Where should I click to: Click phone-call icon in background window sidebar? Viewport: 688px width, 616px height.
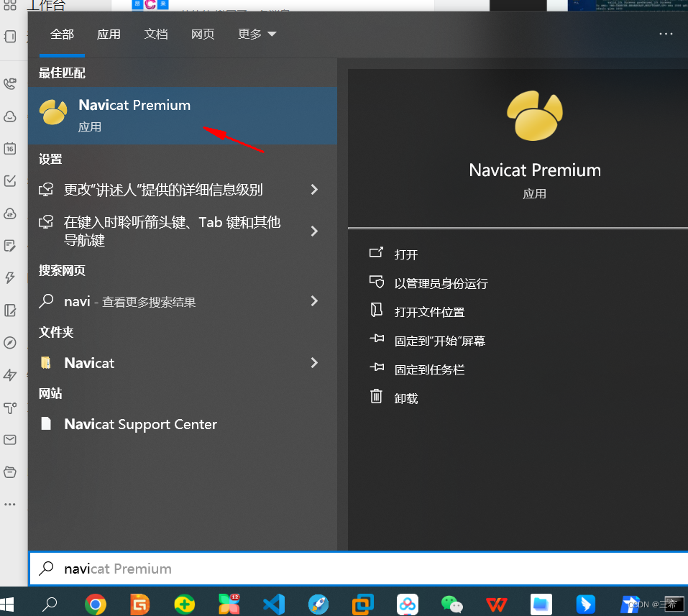click(10, 83)
